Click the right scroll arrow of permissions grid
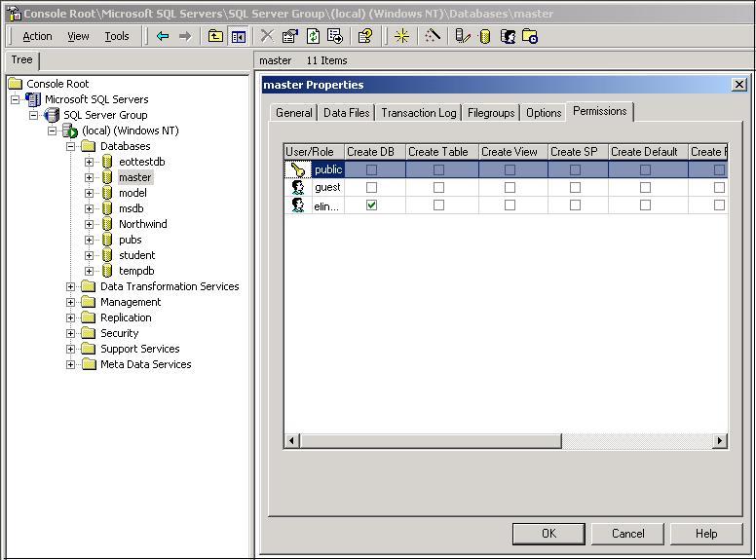 pos(720,440)
